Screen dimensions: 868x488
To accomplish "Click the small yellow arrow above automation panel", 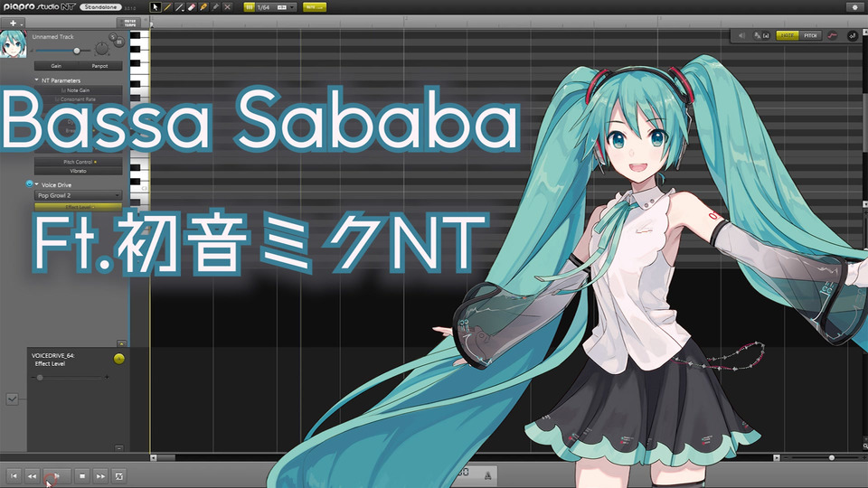I will (x=121, y=343).
